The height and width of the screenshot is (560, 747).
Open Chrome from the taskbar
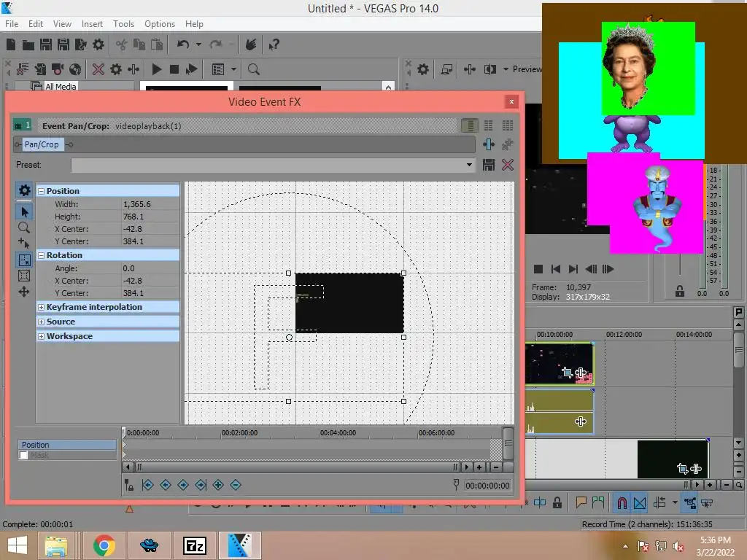[104, 545]
